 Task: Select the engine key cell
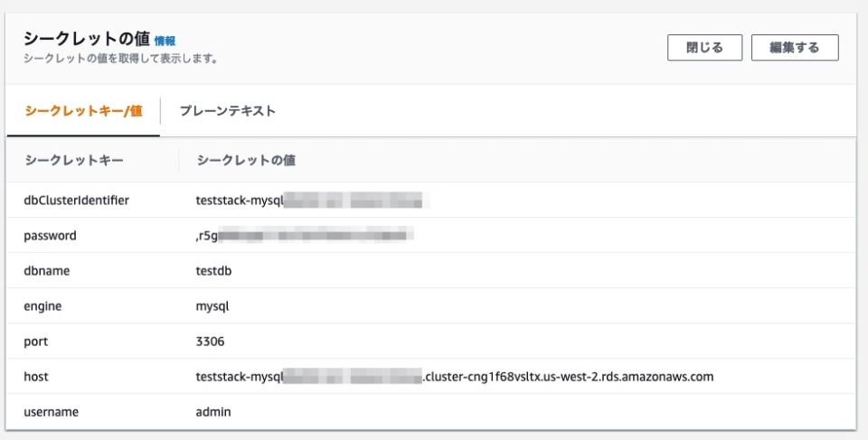coord(42,306)
